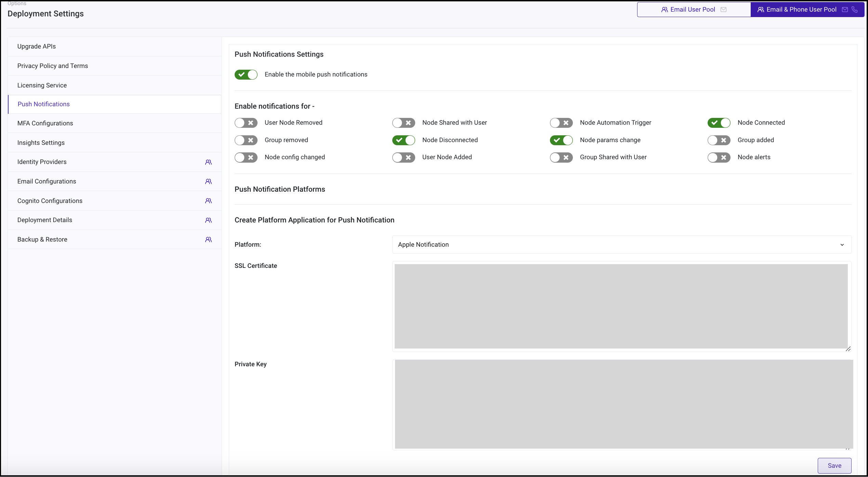Open the Platform dropdown showing Apple Notification
The image size is (868, 477).
click(x=621, y=245)
